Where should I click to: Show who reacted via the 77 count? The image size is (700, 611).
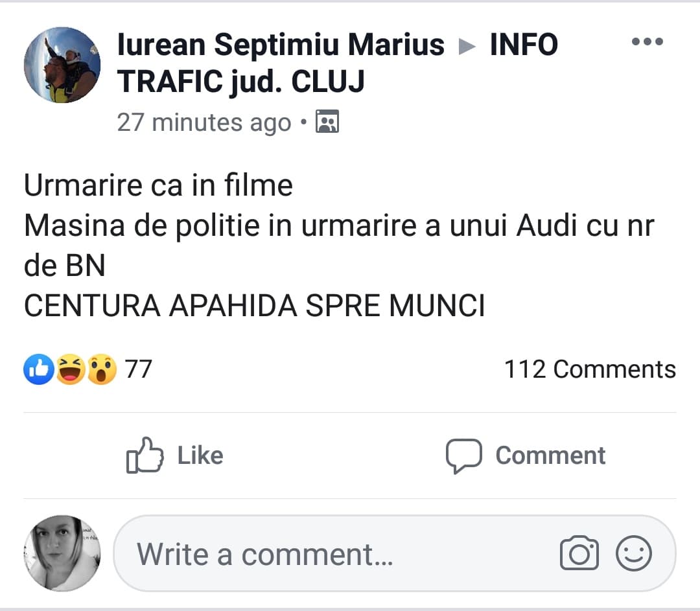[138, 369]
